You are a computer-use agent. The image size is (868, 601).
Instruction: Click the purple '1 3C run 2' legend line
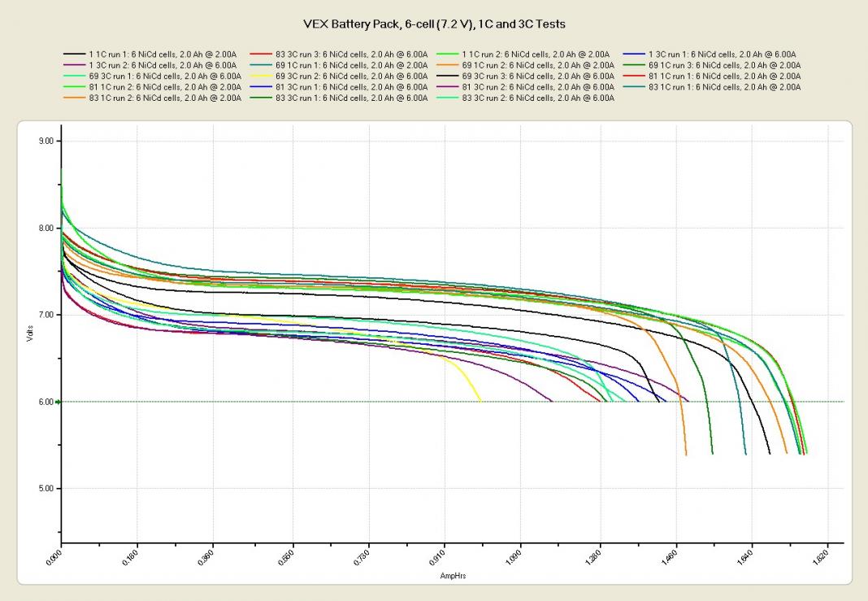75,65
